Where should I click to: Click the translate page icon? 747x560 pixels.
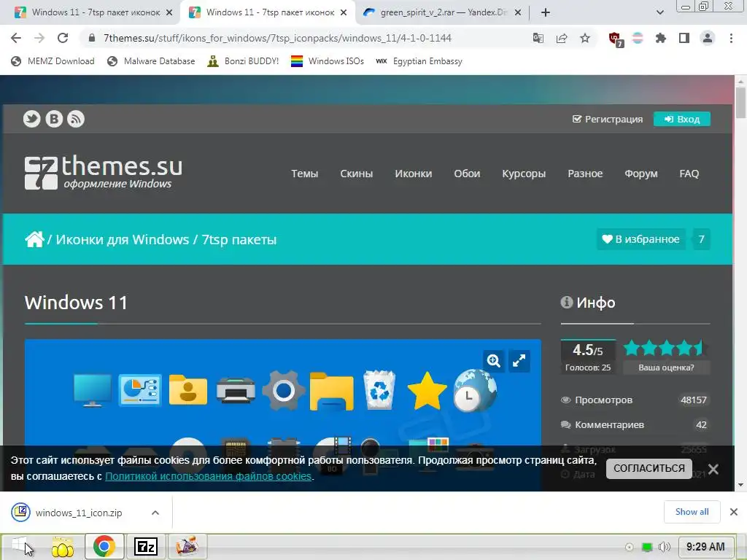(538, 38)
